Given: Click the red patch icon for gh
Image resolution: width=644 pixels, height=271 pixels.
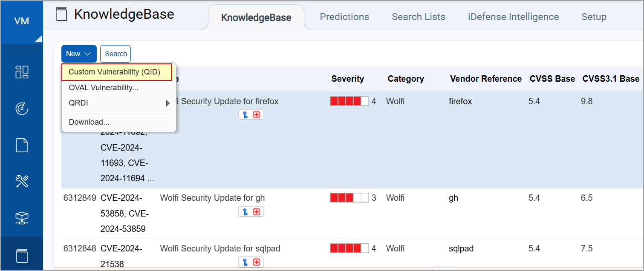Looking at the screenshot, I should tap(257, 211).
